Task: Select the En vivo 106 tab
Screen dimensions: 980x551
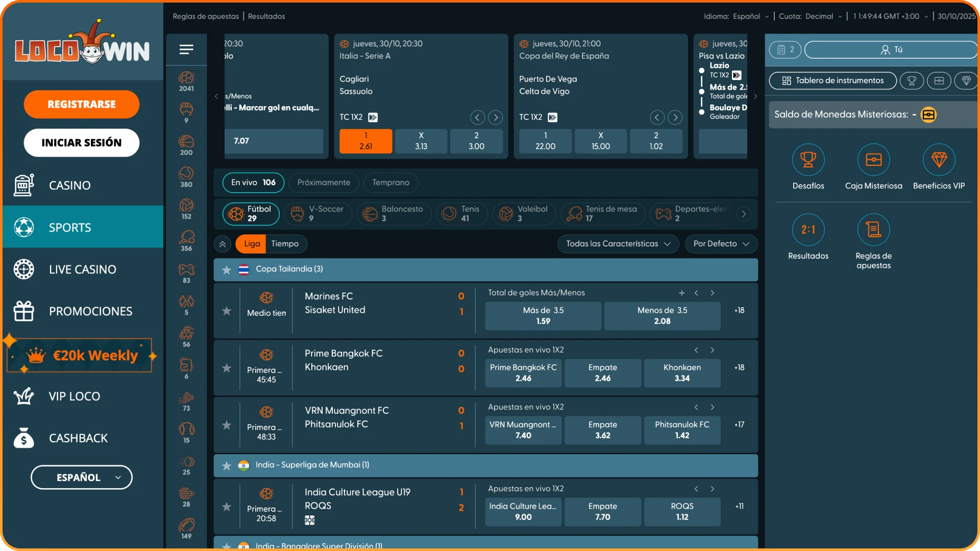Action: 253,183
